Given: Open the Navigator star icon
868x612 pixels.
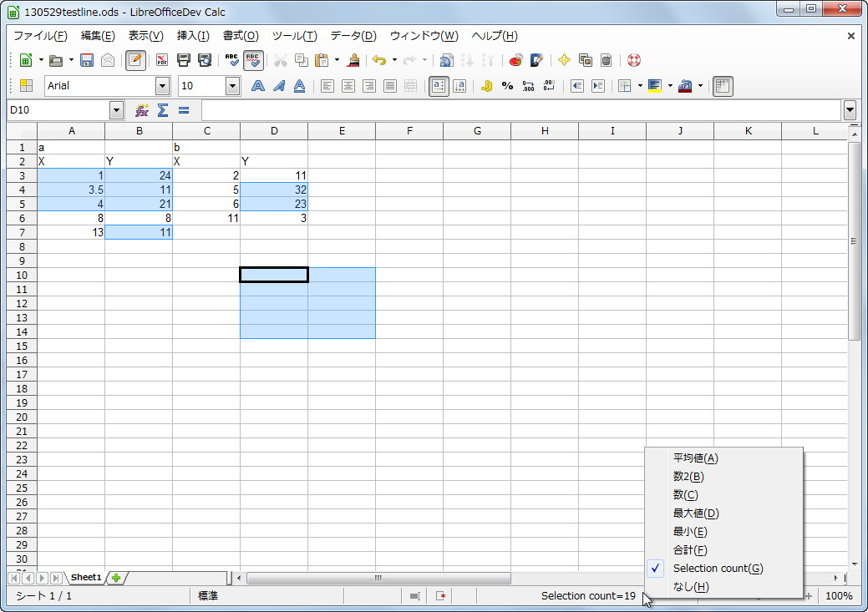Looking at the screenshot, I should (x=564, y=60).
